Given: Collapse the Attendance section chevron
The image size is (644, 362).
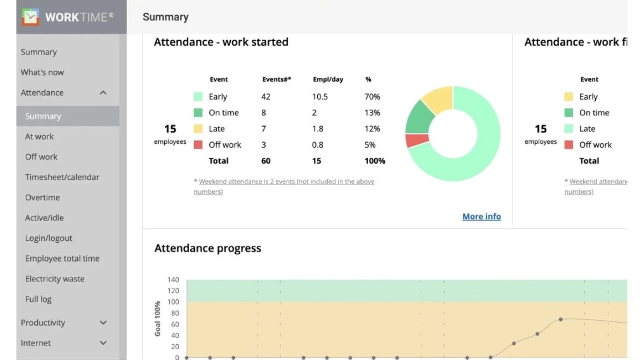Looking at the screenshot, I should (104, 93).
